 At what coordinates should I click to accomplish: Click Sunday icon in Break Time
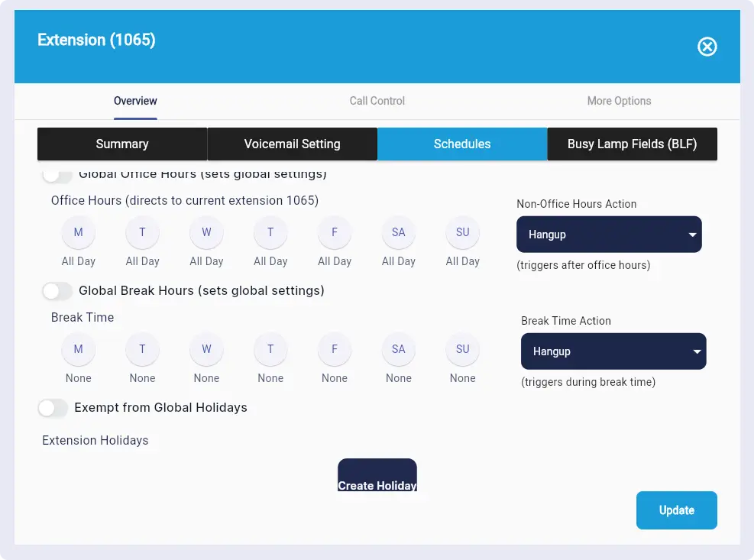462,350
